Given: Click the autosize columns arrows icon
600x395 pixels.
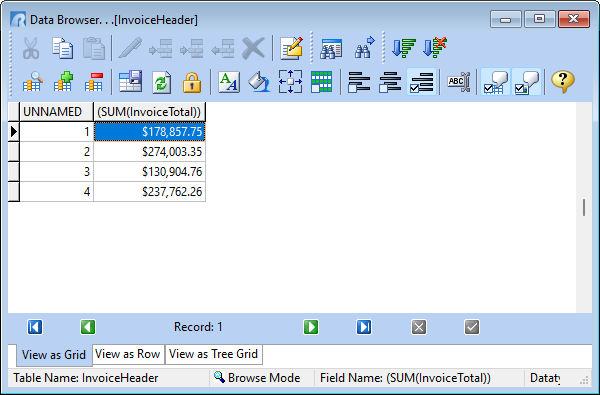Looking at the screenshot, I should tap(290, 82).
